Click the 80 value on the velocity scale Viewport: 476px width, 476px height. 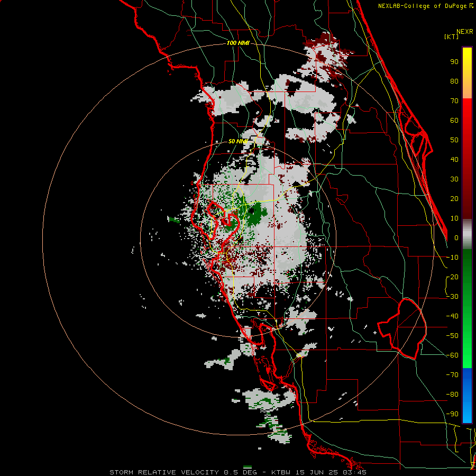(x=454, y=81)
